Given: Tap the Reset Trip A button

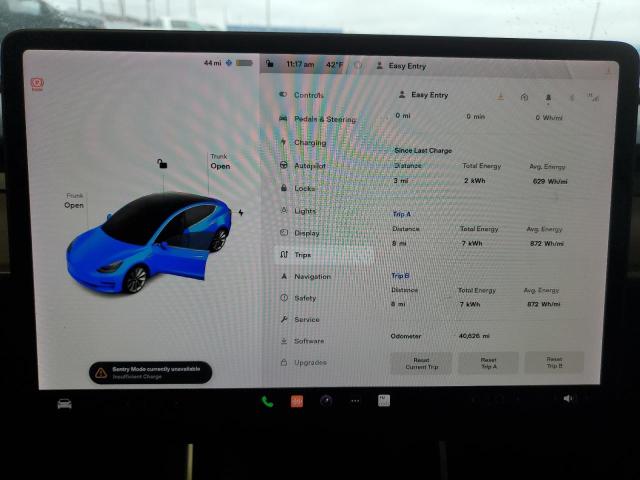Looking at the screenshot, I should coord(489,363).
